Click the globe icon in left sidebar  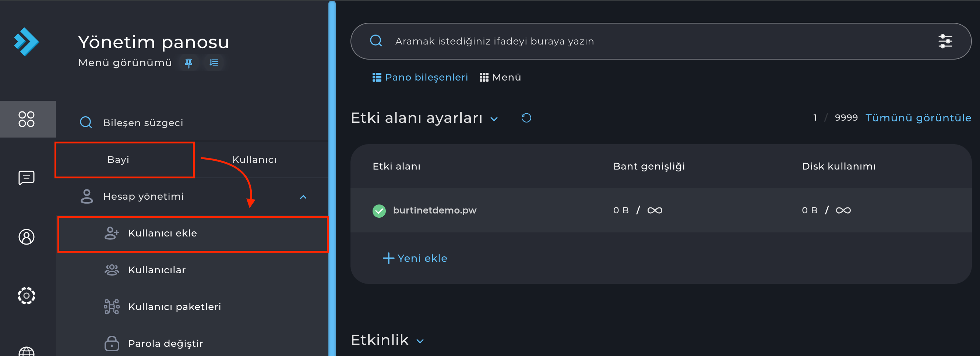click(27, 352)
